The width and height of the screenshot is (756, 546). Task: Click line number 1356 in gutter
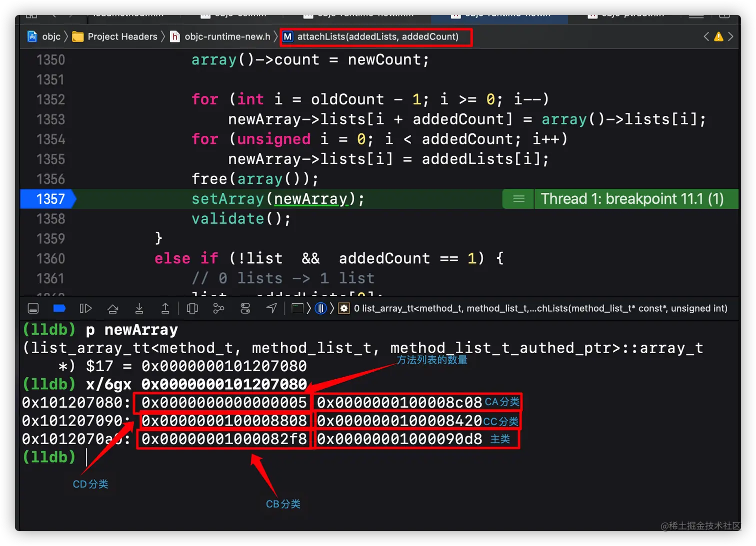50,179
